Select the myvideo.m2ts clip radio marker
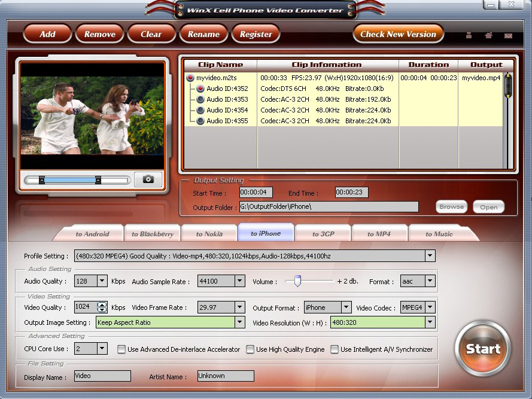 (190, 78)
